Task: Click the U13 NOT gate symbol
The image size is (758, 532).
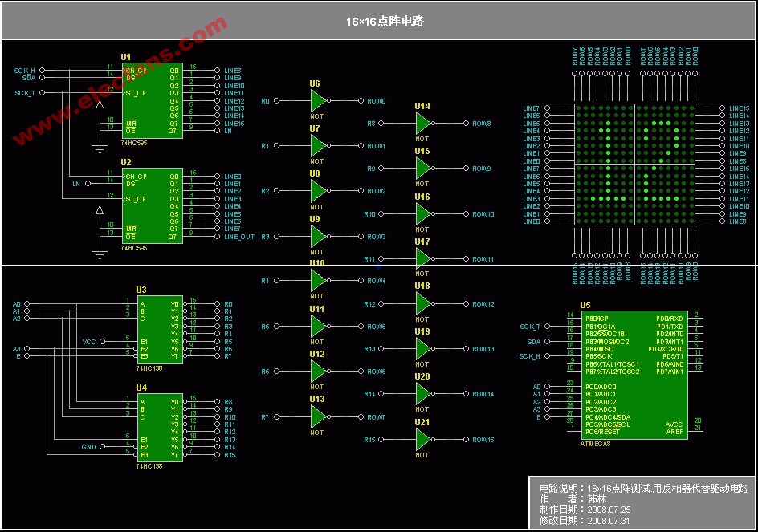Action: click(x=318, y=417)
